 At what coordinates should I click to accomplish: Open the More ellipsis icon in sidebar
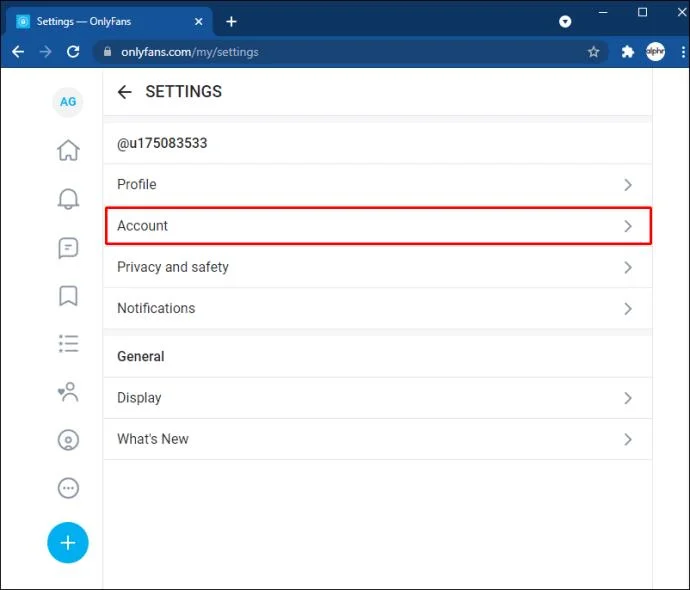(68, 488)
